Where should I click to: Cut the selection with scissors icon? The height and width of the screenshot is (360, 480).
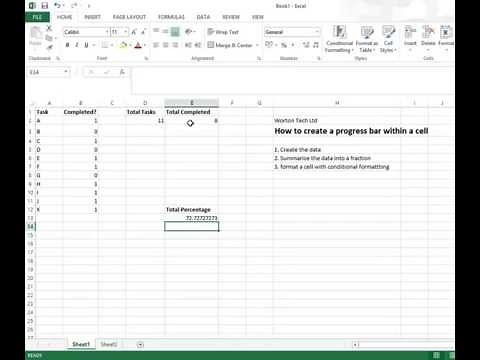(49, 29)
